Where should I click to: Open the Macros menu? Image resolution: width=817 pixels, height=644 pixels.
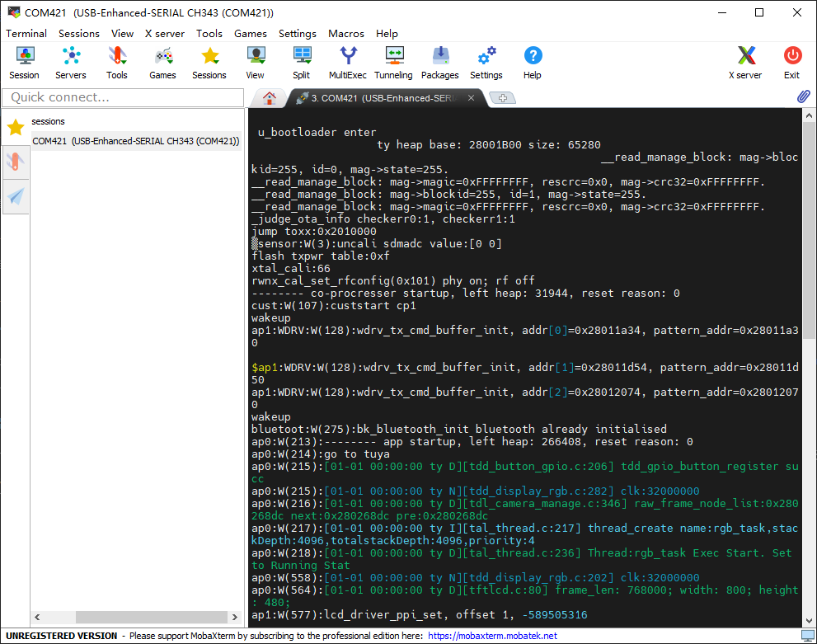click(346, 34)
